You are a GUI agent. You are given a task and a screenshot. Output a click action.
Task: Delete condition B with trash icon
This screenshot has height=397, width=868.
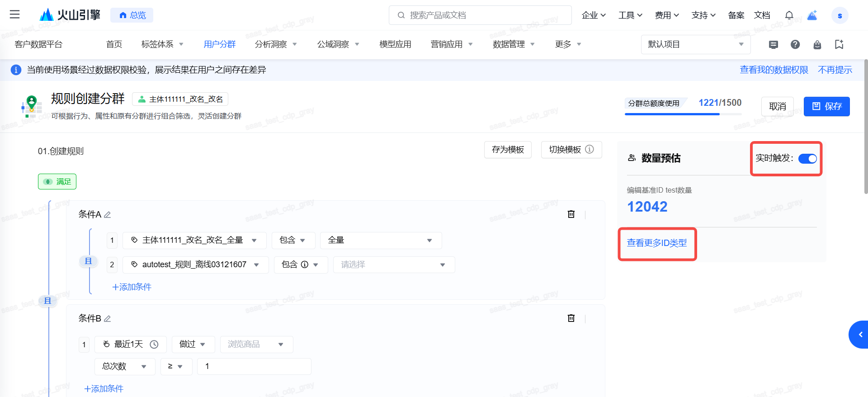pyautogui.click(x=571, y=318)
